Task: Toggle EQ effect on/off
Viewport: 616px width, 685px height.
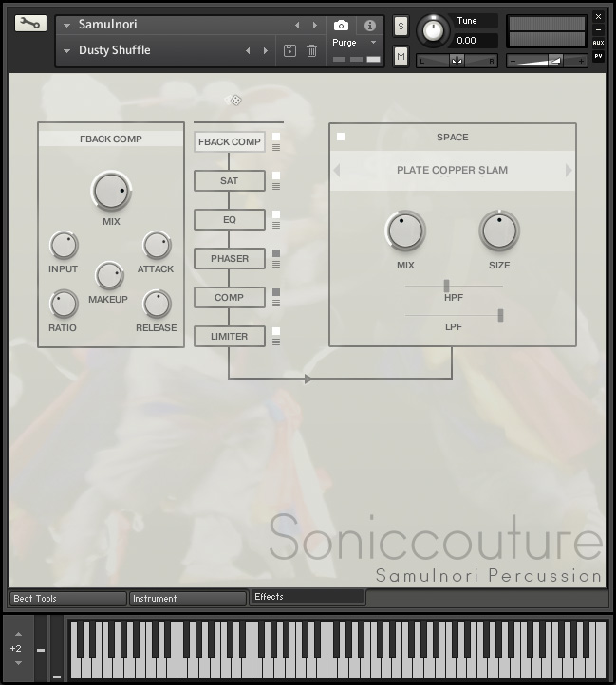Action: [x=276, y=214]
